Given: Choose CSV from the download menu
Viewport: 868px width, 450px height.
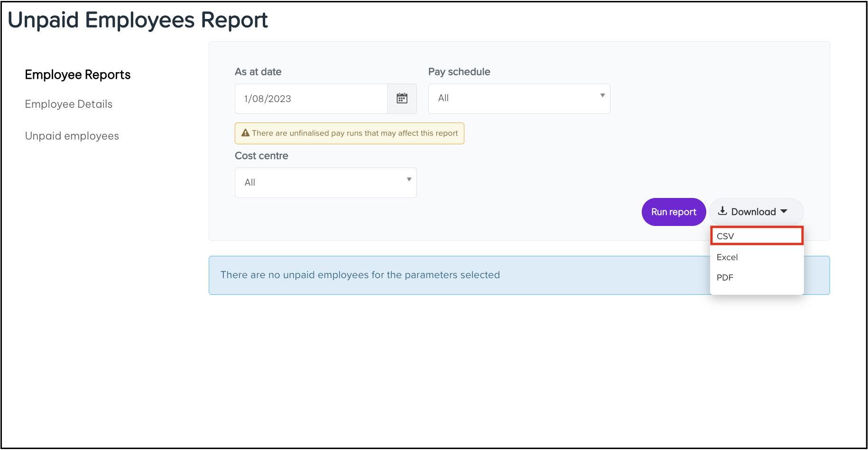Looking at the screenshot, I should point(726,236).
